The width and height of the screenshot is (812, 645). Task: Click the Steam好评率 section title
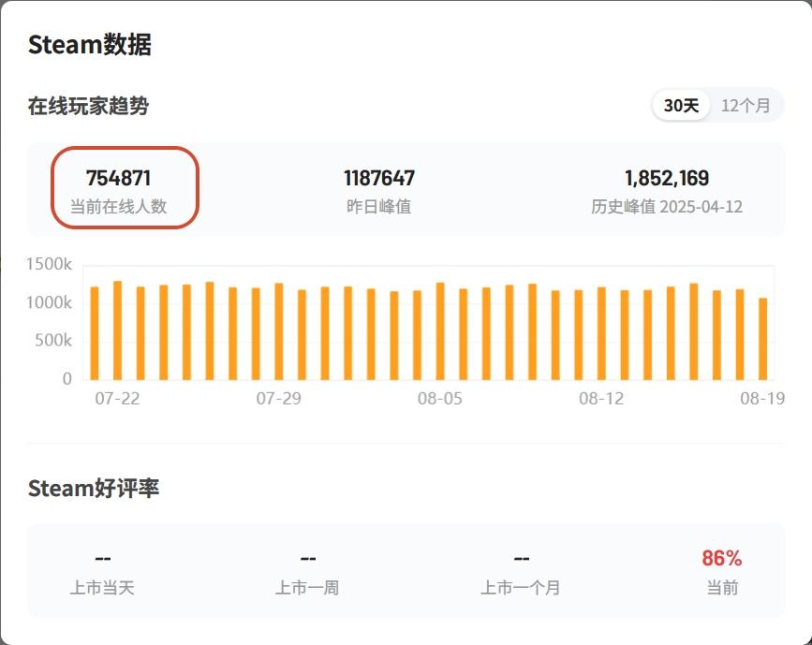94,488
